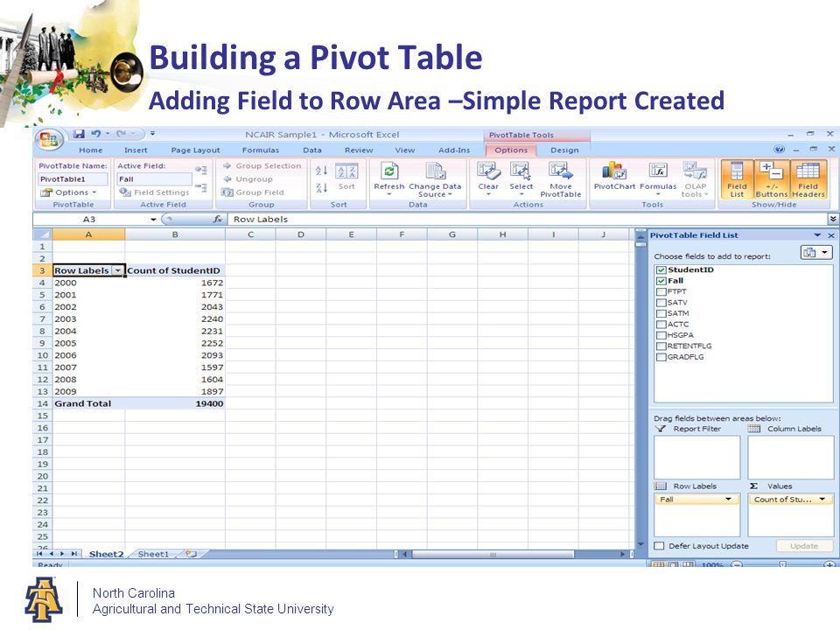Save the workbook from Quick Access toolbar
The width and height of the screenshot is (840, 630).
pyautogui.click(x=80, y=134)
